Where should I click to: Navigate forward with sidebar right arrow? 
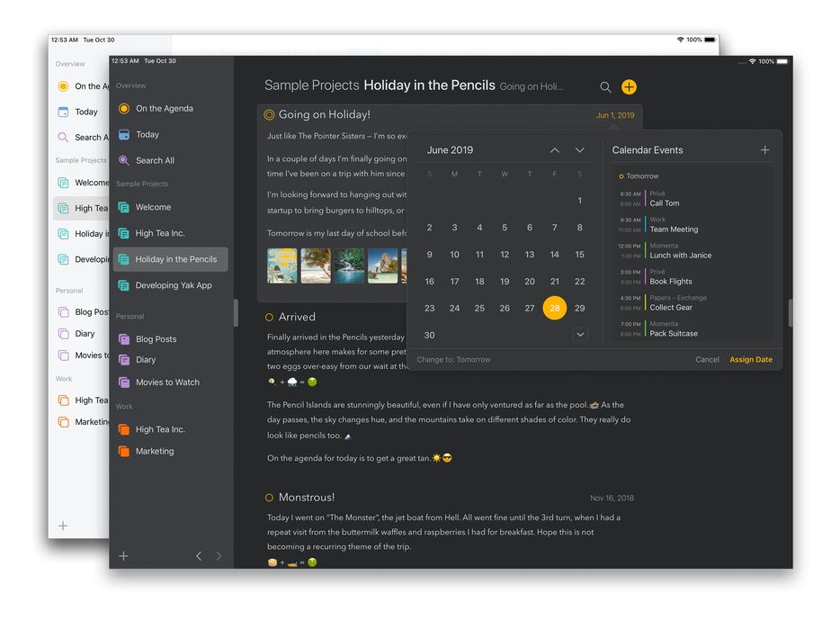coord(219,556)
